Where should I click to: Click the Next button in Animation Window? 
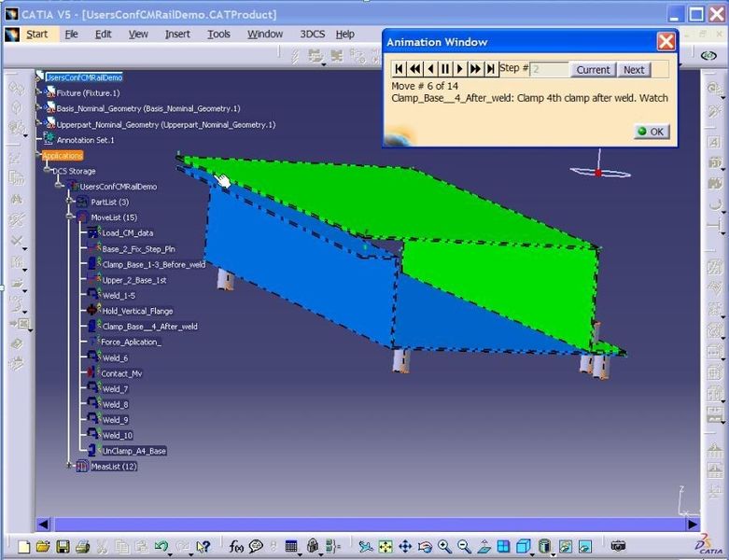coord(634,70)
